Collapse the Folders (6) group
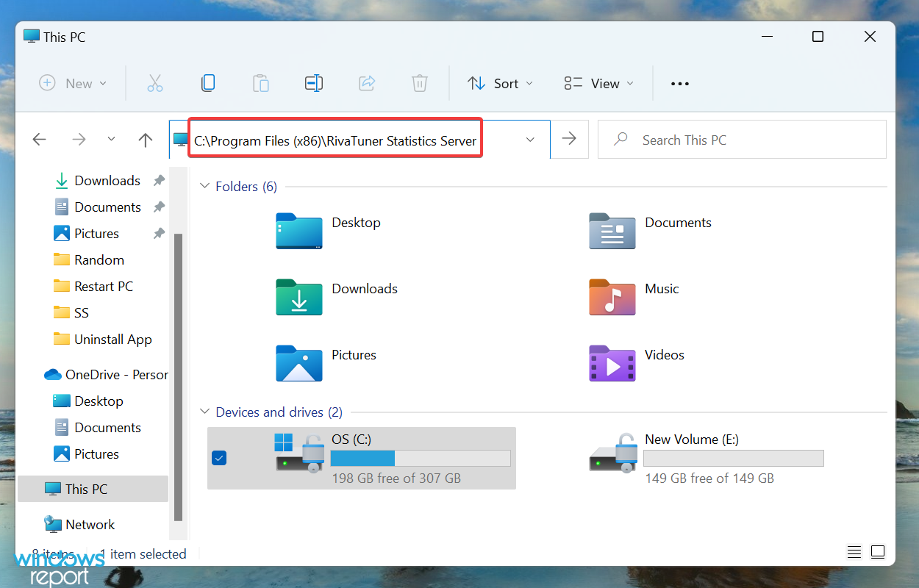919x588 pixels. [x=204, y=187]
